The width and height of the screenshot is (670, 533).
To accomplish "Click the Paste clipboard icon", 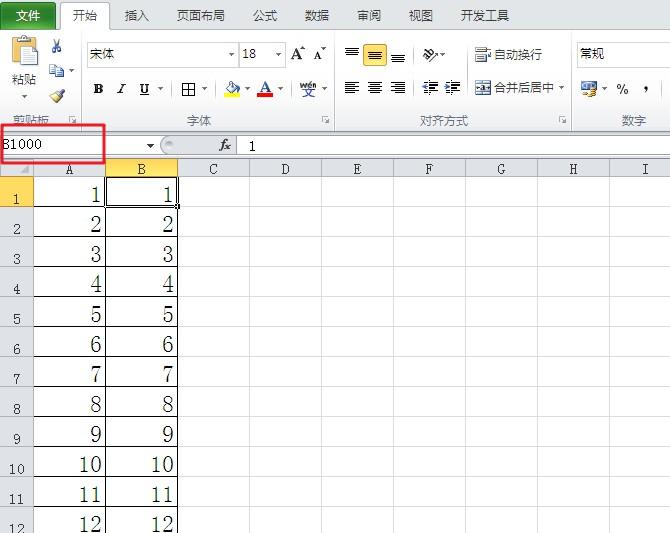I will (24, 51).
